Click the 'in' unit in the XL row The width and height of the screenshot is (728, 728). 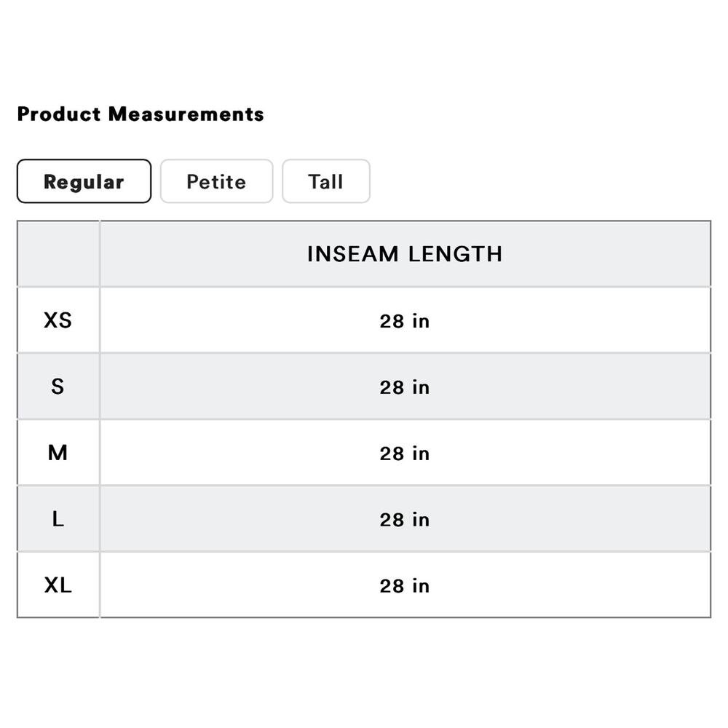point(421,586)
